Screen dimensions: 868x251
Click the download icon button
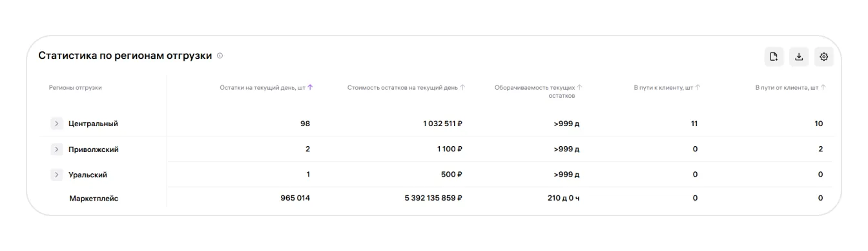click(799, 57)
